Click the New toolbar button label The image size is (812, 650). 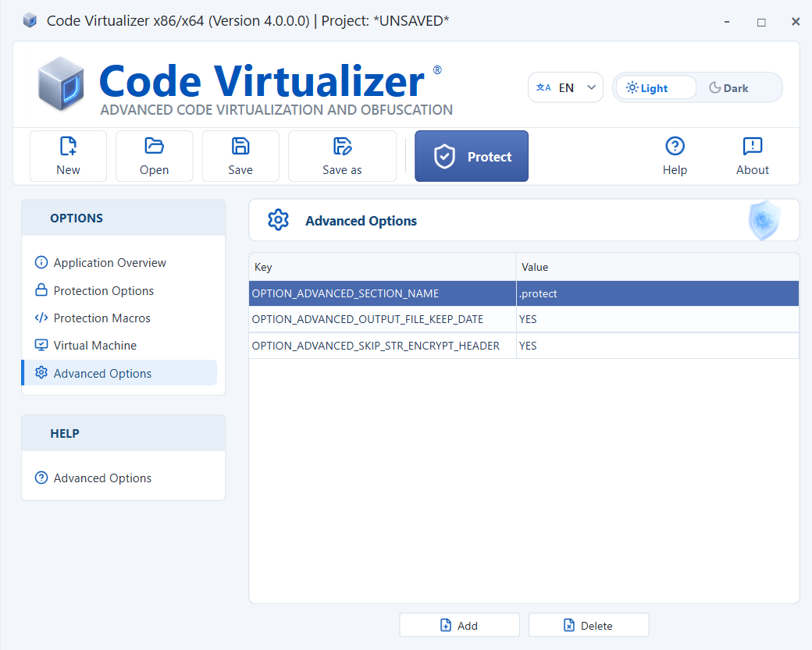tap(68, 170)
